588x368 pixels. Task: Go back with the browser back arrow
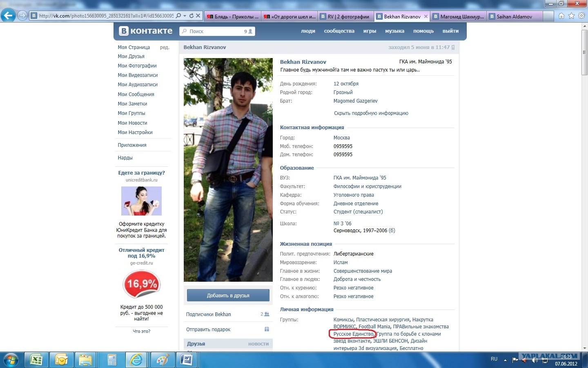8,16
